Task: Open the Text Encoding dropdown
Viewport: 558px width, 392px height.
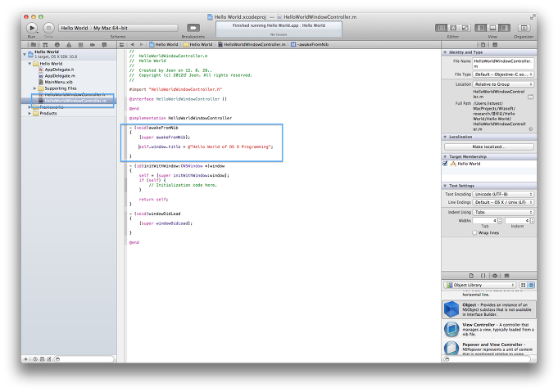Action: pos(503,194)
